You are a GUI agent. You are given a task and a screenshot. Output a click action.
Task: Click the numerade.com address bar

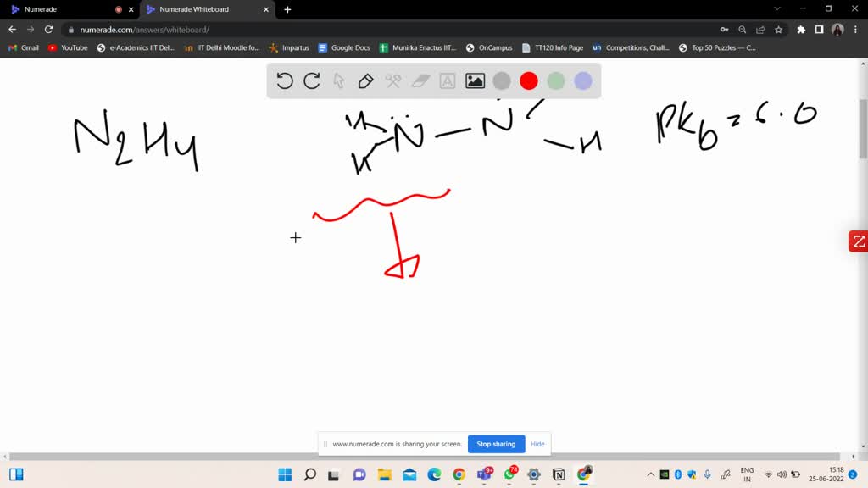(x=387, y=30)
